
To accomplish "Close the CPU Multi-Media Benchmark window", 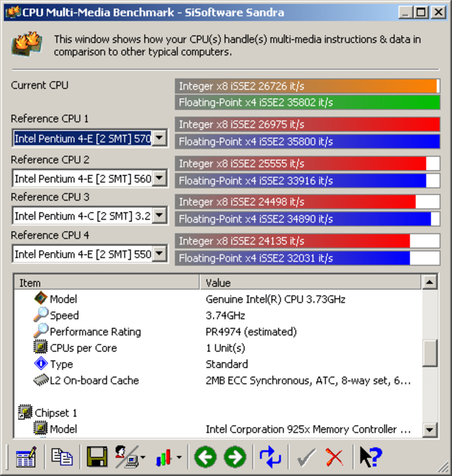I will (439, 13).
